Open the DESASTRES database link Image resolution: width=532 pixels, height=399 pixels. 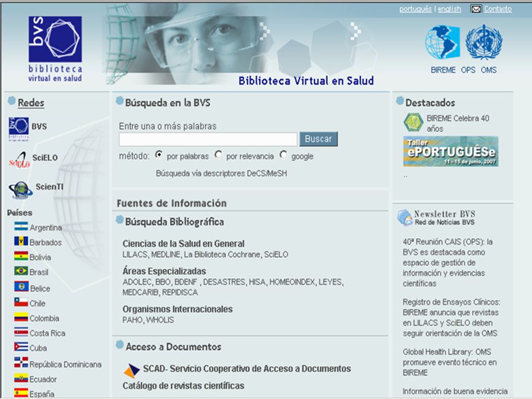[x=224, y=282]
